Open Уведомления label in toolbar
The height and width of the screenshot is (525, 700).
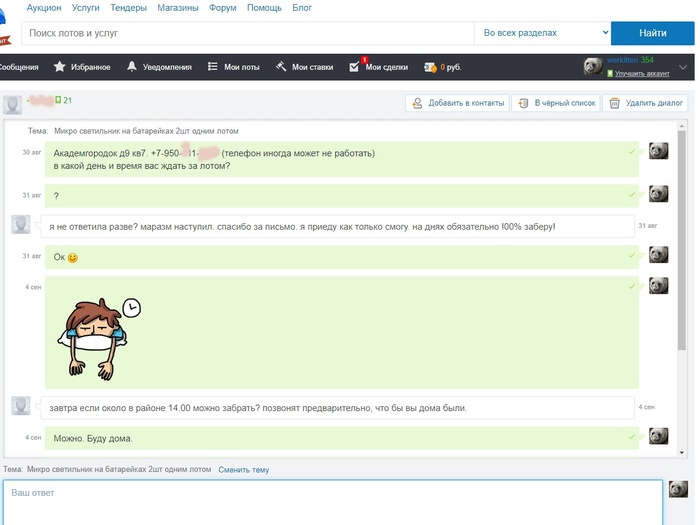coord(167,67)
